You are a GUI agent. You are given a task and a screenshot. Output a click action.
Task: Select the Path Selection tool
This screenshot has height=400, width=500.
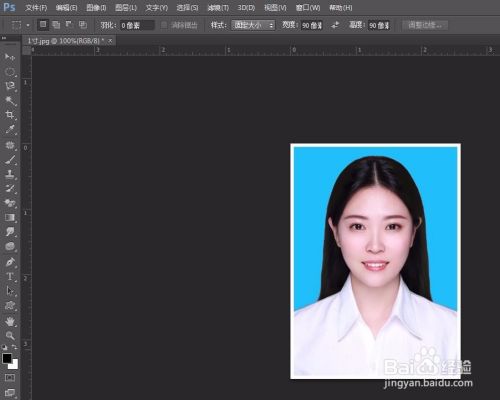pyautogui.click(x=10, y=291)
